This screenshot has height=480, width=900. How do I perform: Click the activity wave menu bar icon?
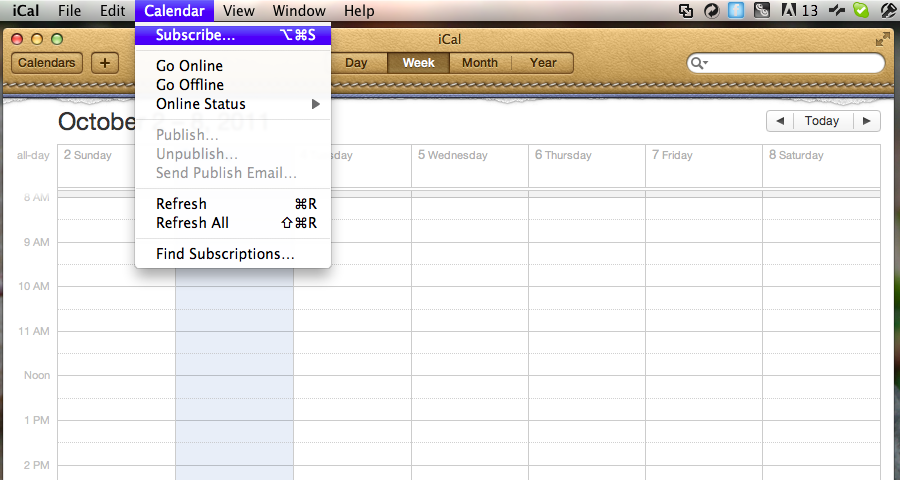[x=837, y=10]
